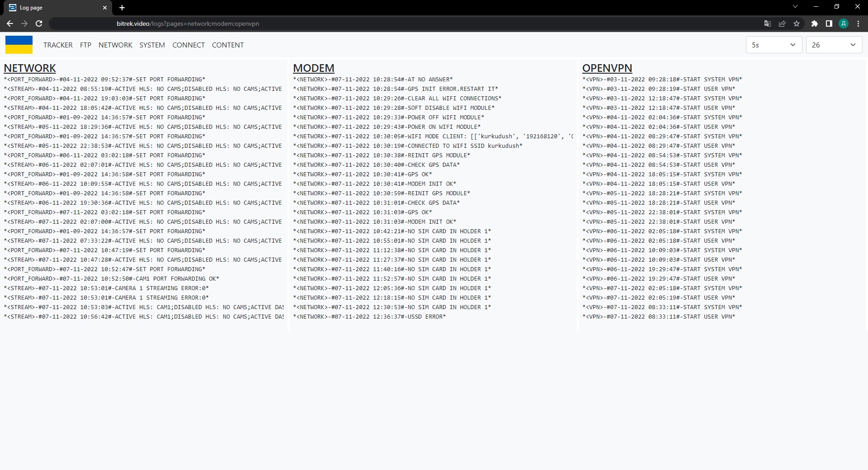Open the browser three-dot menu
The image size is (868, 470).
click(858, 23)
